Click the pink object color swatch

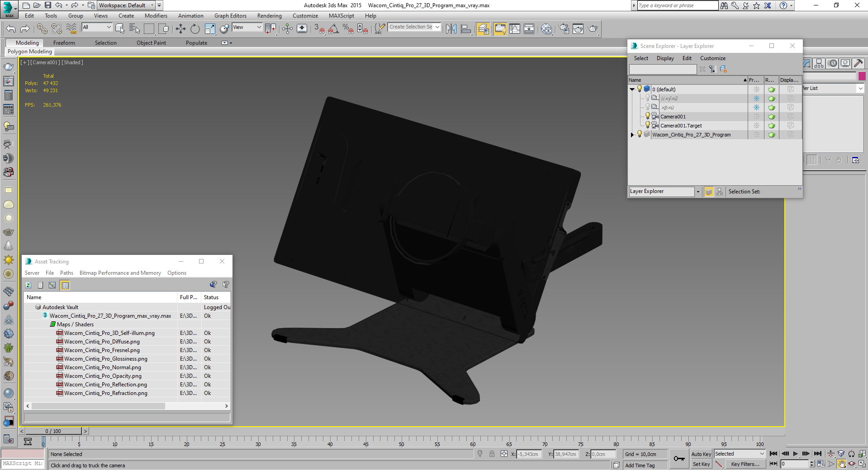tap(862, 76)
